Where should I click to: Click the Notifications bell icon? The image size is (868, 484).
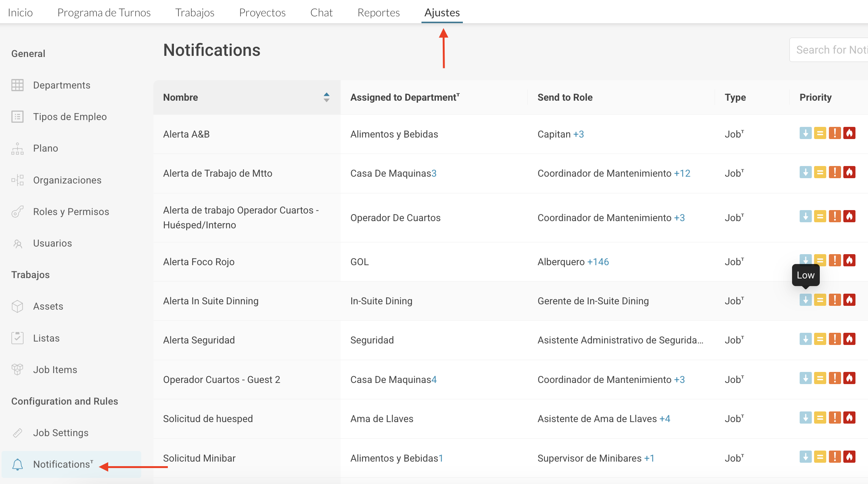pos(17,464)
